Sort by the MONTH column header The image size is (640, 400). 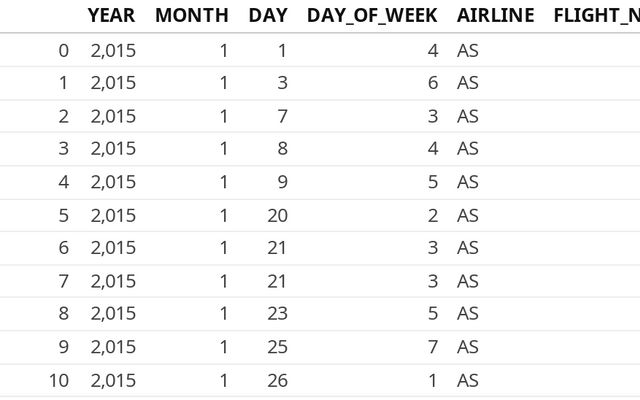pos(191,16)
